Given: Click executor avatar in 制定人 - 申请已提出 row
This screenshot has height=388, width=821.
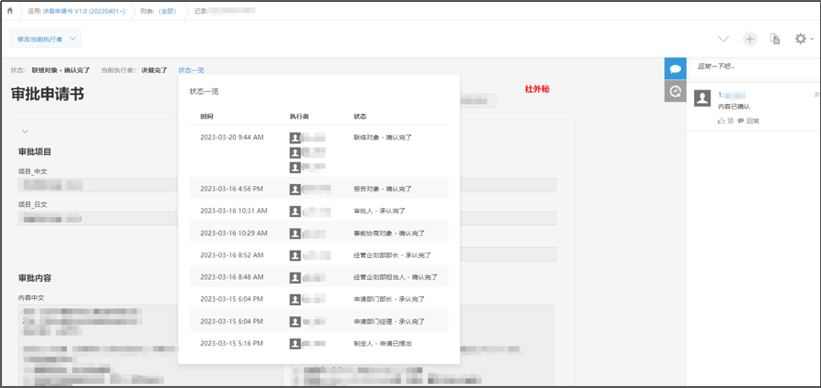Looking at the screenshot, I should pos(295,343).
